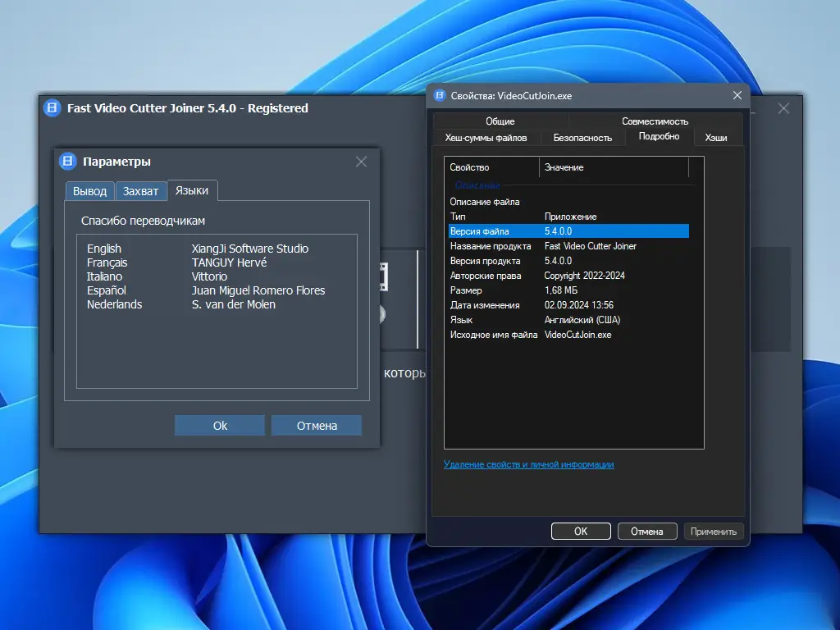Screen dimensions: 840x630
Task: Click TANGUY Hervé translator name
Action: tap(230, 262)
